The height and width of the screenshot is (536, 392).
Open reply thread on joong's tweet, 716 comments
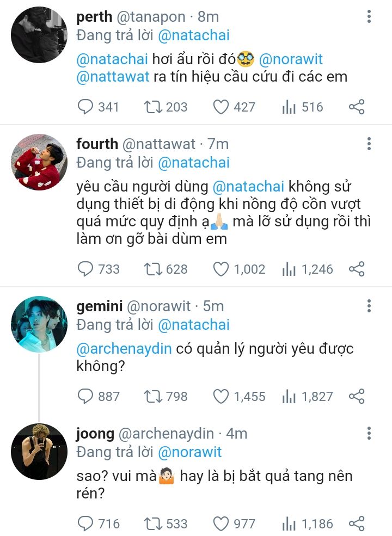coord(85,523)
